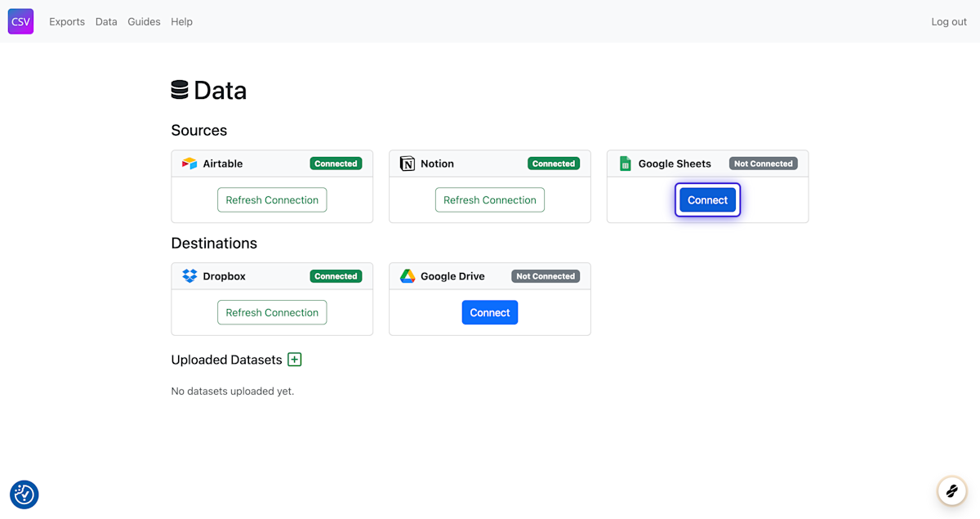Open the add dataset plus icon
980x519 pixels.
coord(294,360)
